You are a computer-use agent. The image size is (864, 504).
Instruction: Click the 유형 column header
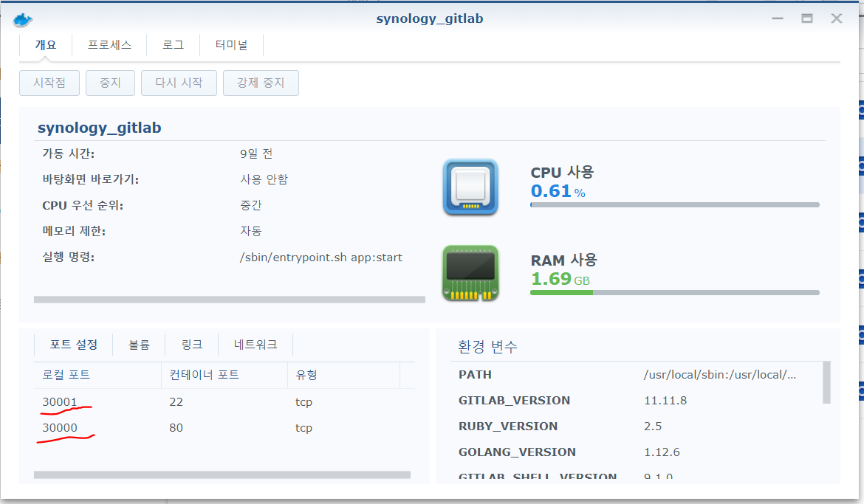tap(344, 375)
